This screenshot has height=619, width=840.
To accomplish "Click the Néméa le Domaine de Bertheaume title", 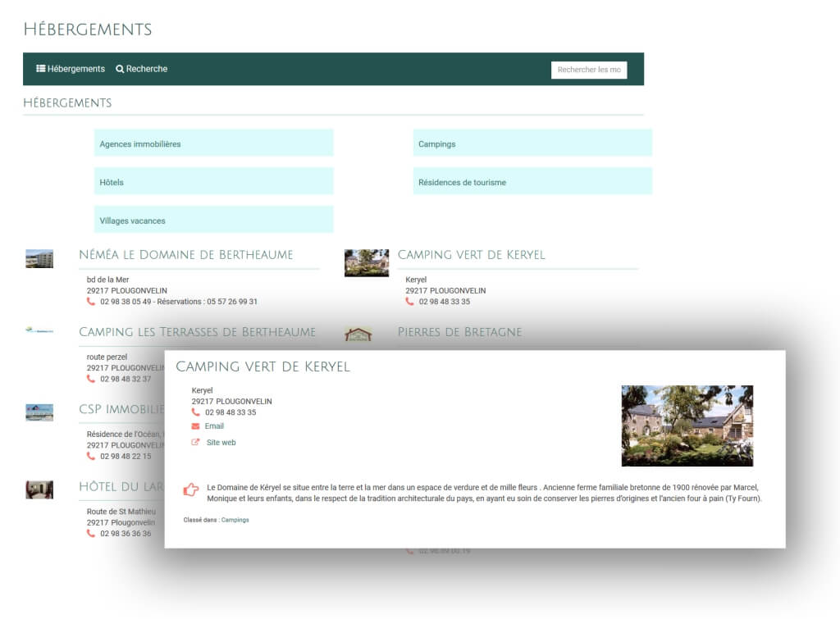I will click(x=186, y=255).
